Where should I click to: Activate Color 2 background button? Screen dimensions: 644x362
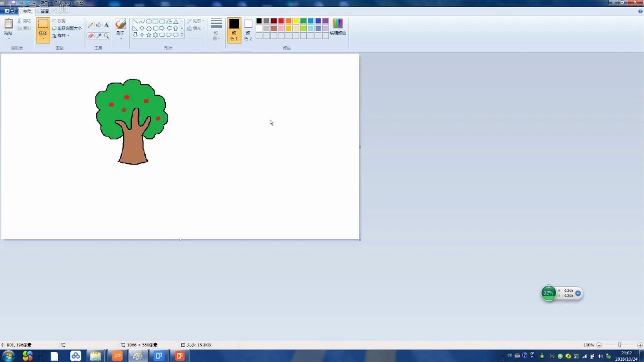pyautogui.click(x=248, y=30)
